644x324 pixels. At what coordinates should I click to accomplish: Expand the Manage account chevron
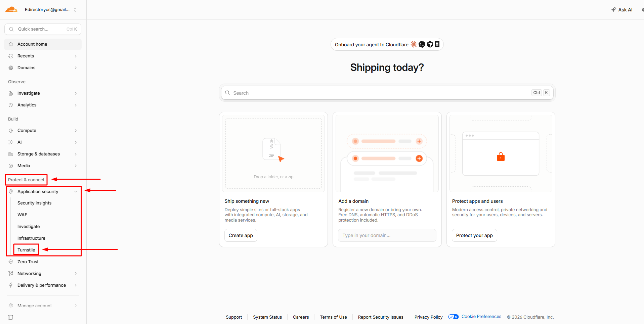click(76, 306)
